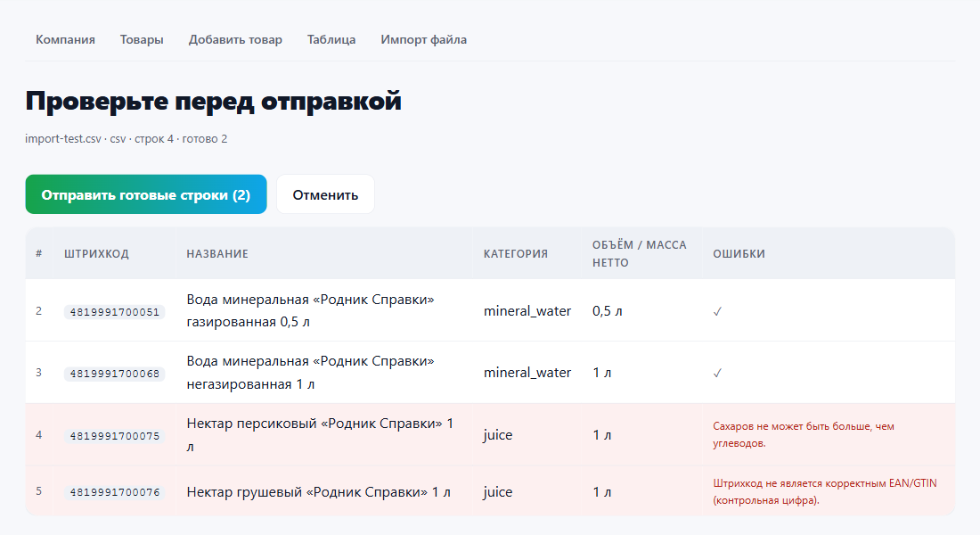Click the Проверьте перед отправкой heading
The width and height of the screenshot is (980, 535).
click(x=213, y=101)
